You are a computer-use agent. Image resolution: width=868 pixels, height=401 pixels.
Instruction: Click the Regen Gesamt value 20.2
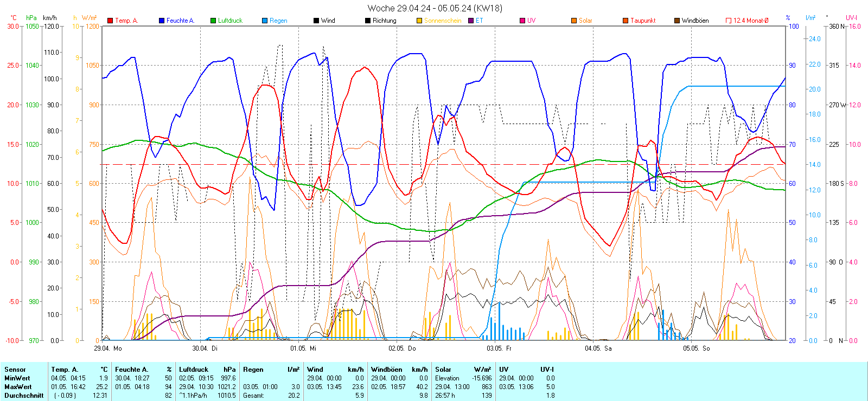pos(293,396)
